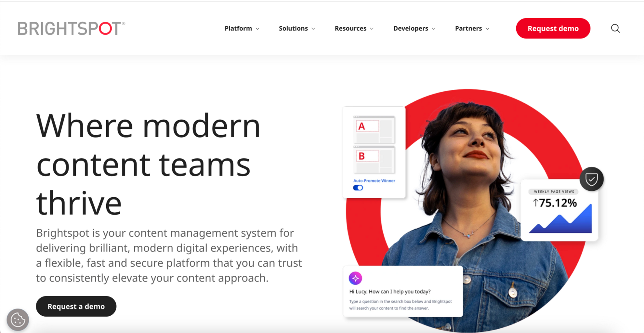This screenshot has width=644, height=333.
Task: Open the search magnifier icon
Action: [615, 28]
